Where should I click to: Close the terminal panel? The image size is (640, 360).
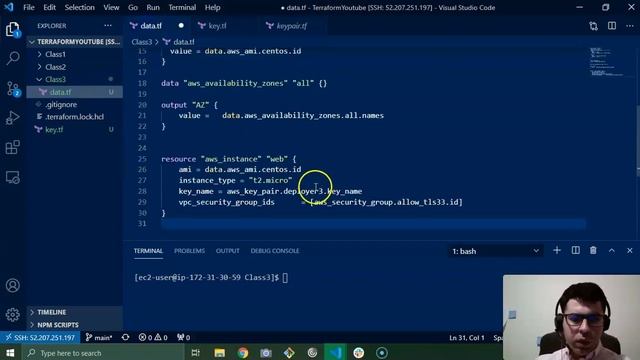point(629,251)
